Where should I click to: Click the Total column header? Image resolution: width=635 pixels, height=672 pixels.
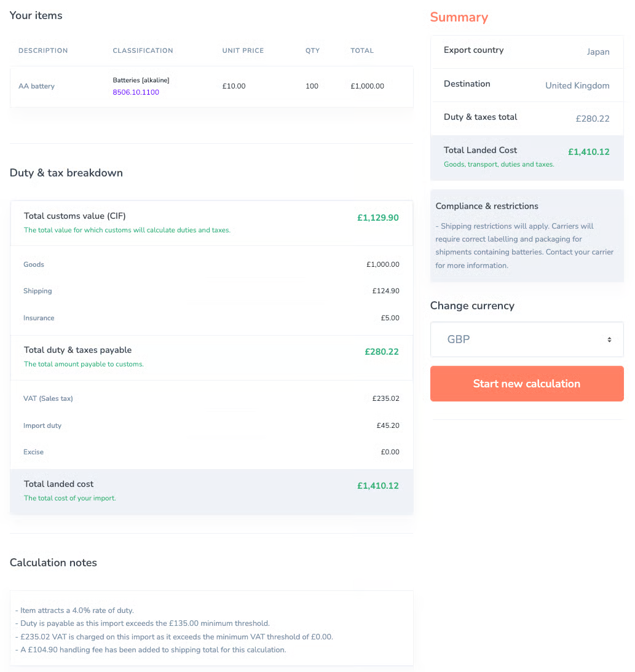[362, 50]
